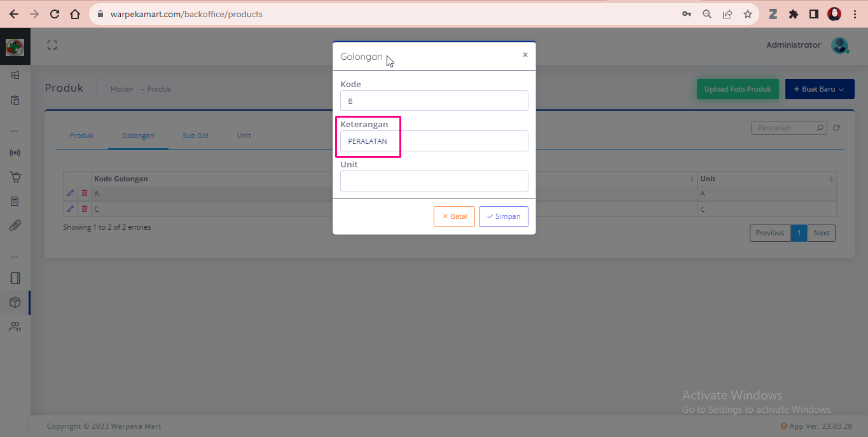Click browser forward arrow

point(34,14)
